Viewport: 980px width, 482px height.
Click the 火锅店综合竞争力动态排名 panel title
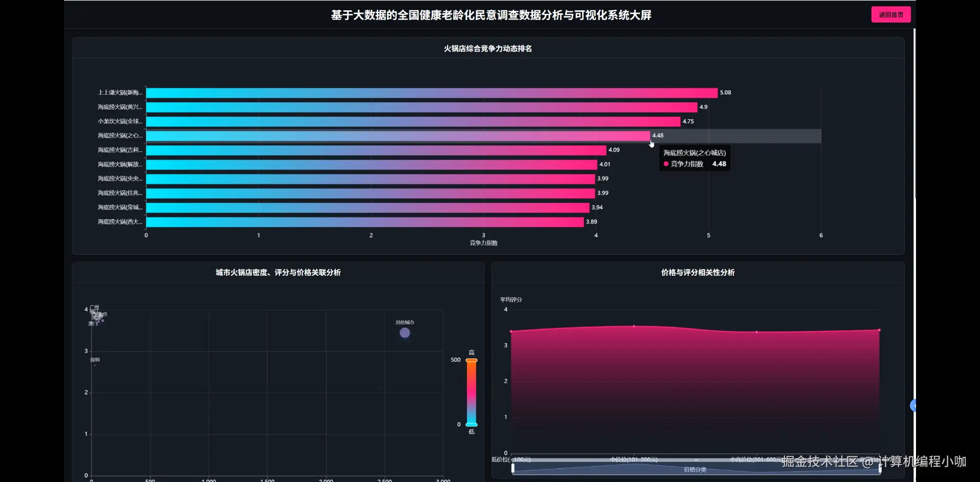click(488, 49)
